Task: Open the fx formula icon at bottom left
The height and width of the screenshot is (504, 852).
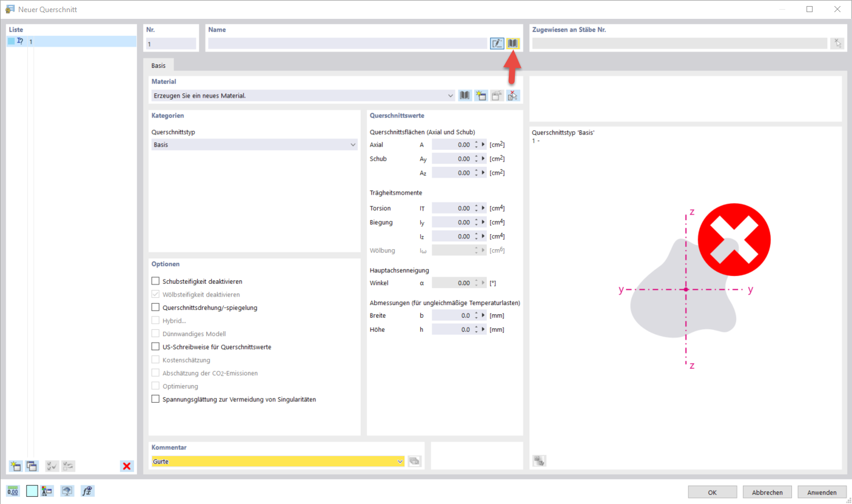Action: click(x=87, y=491)
